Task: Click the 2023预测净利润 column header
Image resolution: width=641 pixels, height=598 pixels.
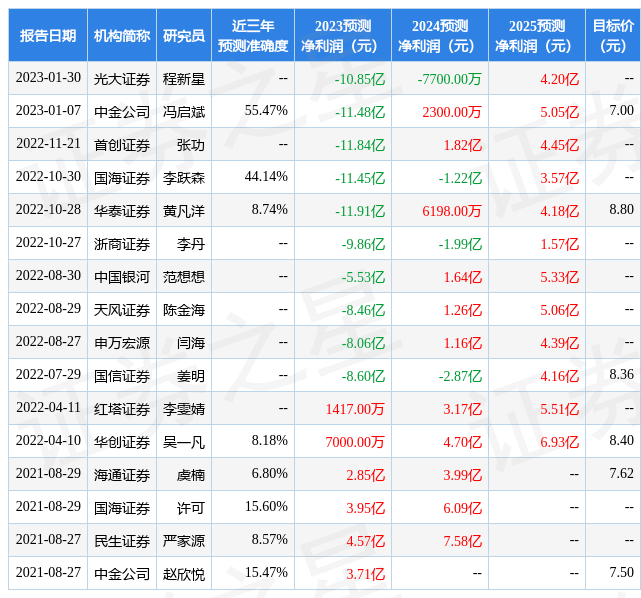Action: (x=343, y=36)
